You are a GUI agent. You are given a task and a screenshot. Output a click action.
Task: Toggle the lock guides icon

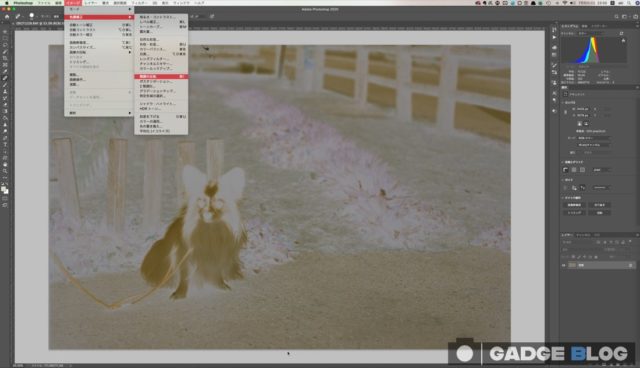(574, 188)
